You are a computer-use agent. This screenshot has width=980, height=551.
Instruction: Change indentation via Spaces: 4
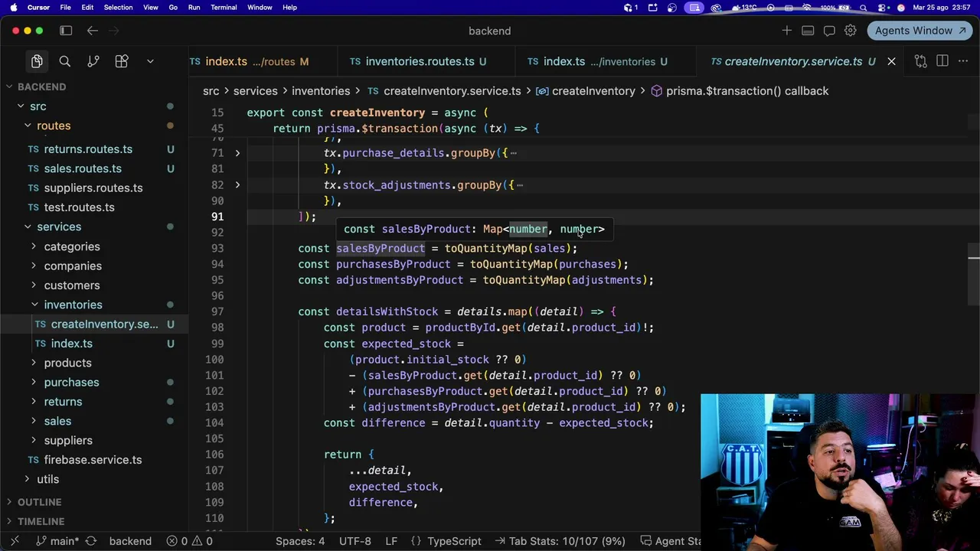(300, 541)
